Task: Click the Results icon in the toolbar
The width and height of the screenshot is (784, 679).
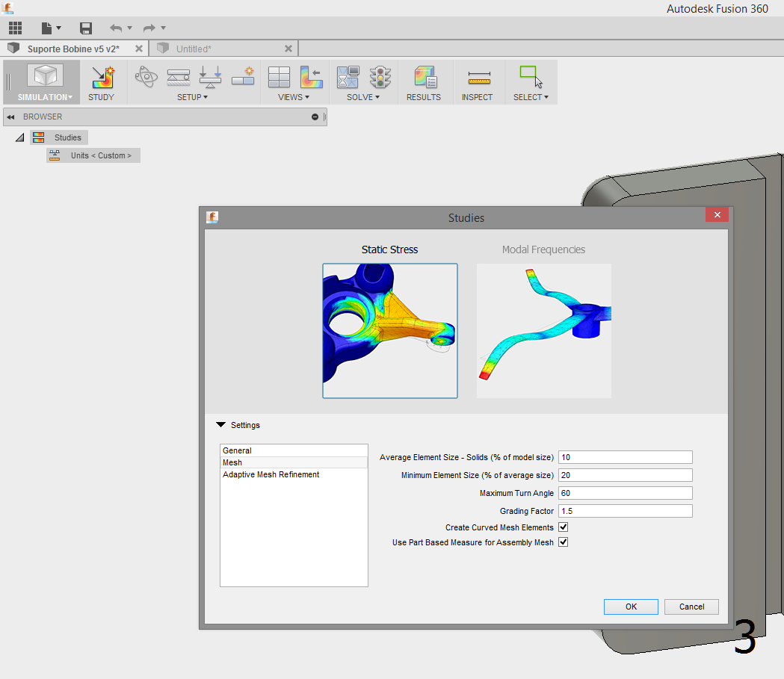Action: [x=424, y=81]
